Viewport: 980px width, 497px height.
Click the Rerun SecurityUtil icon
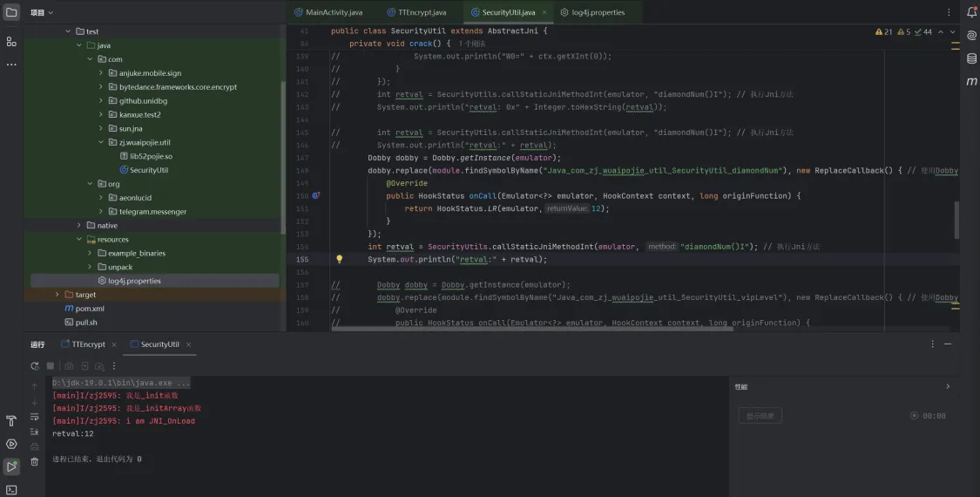pos(35,366)
